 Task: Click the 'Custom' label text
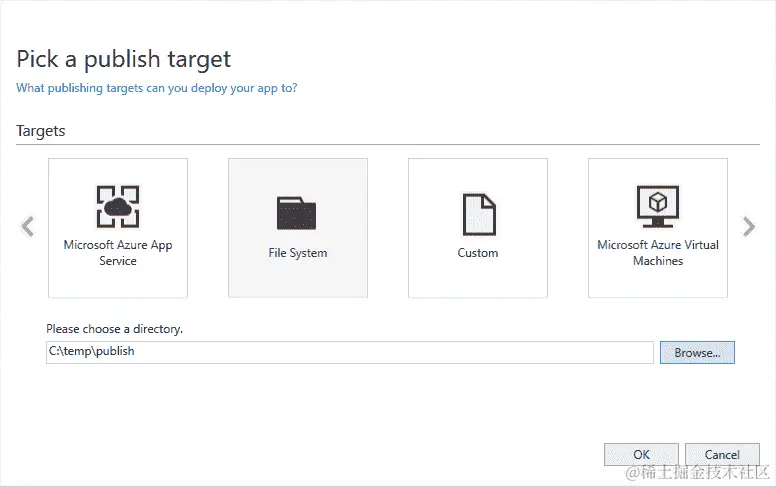(478, 253)
